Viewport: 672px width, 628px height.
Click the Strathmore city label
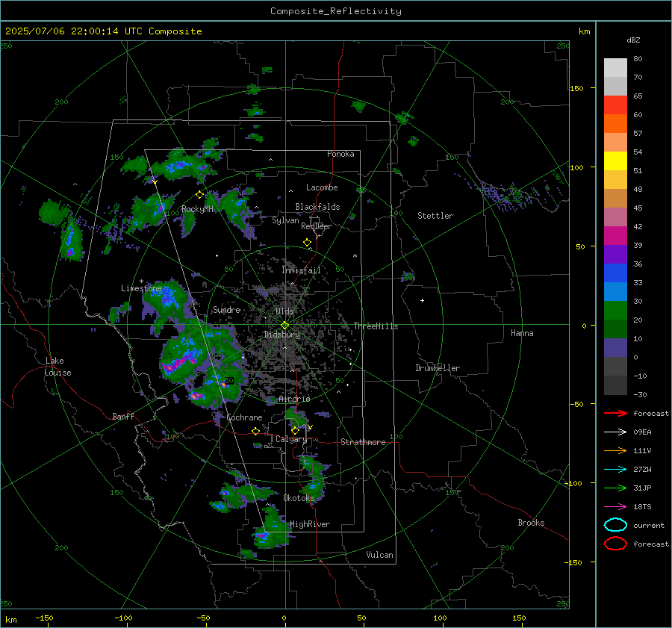[x=363, y=442]
